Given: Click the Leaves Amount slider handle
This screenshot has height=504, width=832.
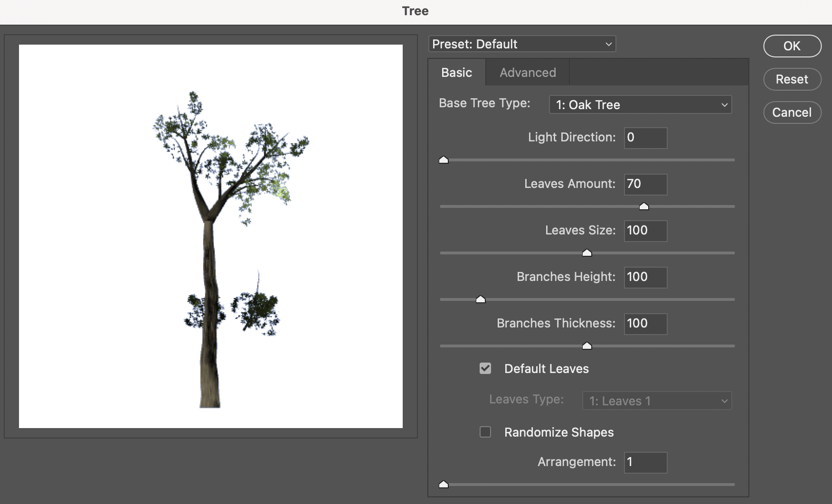Looking at the screenshot, I should (x=644, y=206).
